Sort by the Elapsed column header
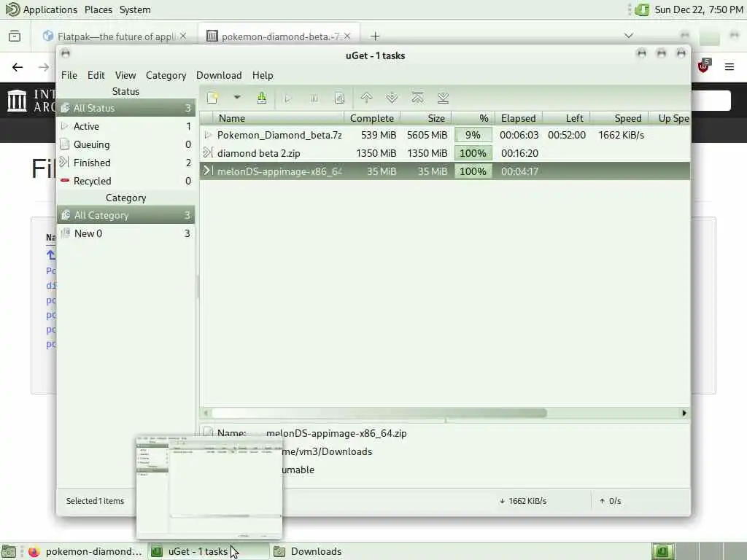 519,118
